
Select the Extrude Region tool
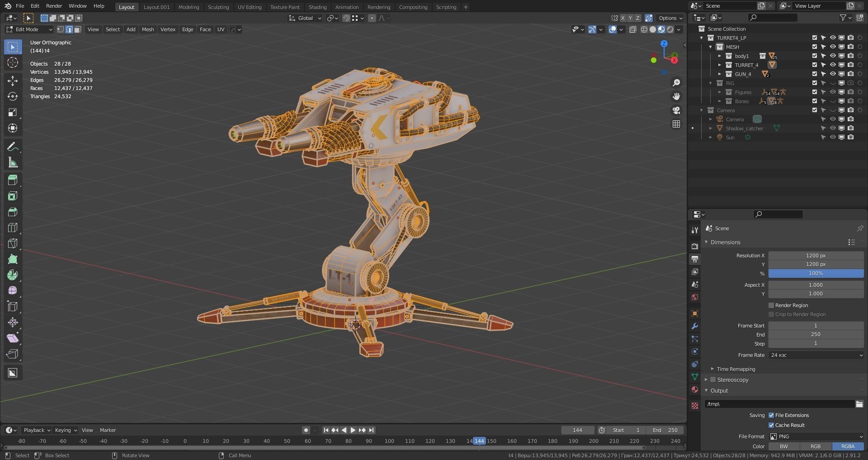pyautogui.click(x=13, y=180)
